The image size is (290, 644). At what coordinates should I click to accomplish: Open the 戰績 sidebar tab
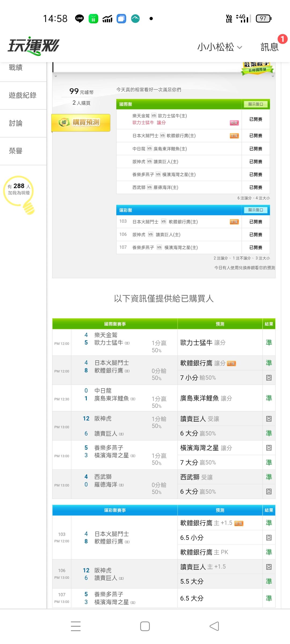click(16, 68)
